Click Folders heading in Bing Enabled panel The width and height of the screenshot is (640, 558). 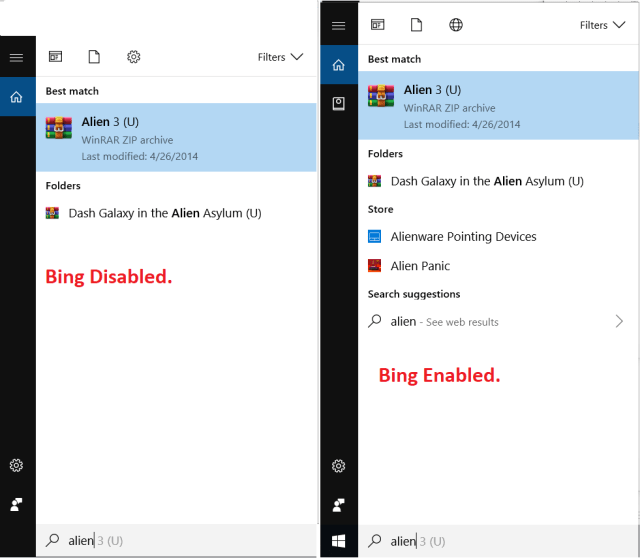pos(385,154)
